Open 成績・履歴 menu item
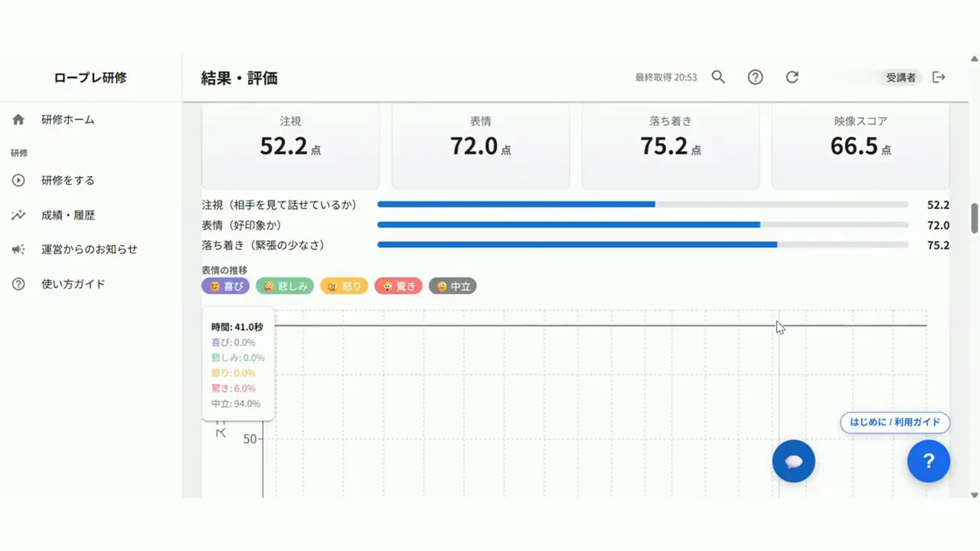 pos(91,215)
